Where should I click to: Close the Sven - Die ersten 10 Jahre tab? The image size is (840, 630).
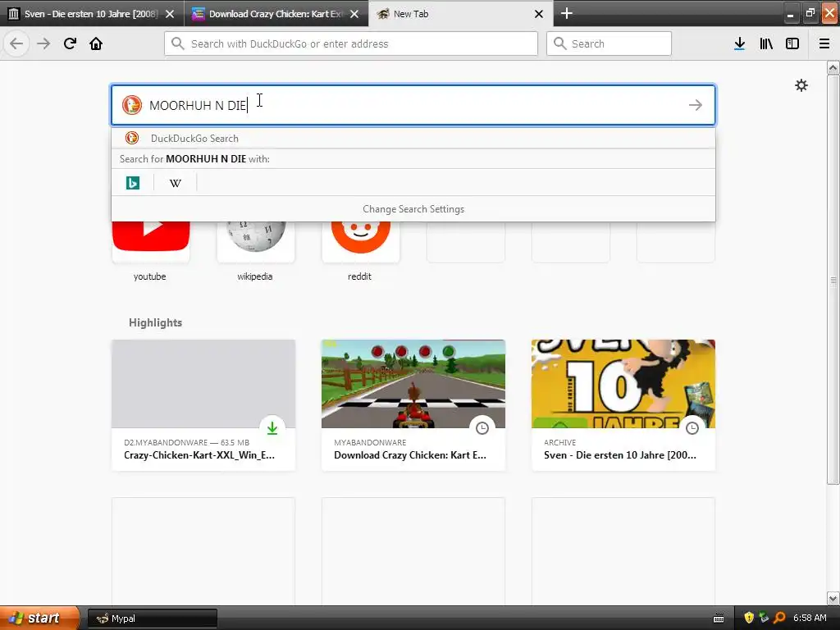point(170,14)
